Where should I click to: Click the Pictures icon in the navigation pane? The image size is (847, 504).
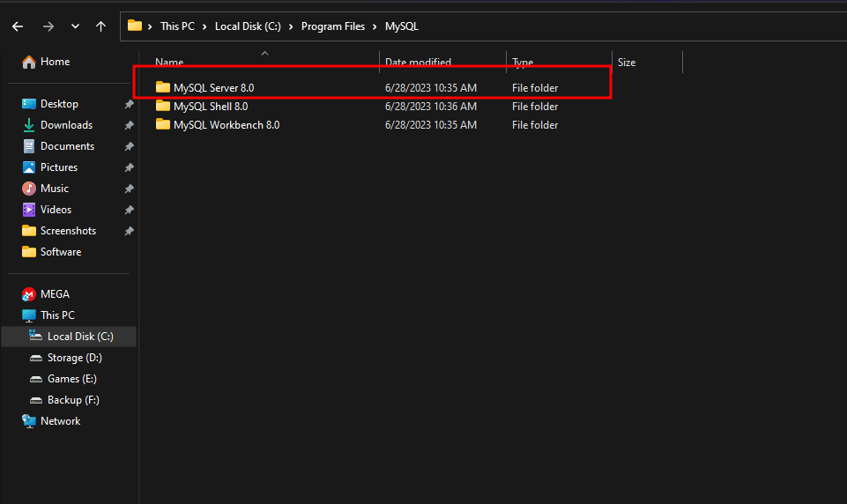[28, 167]
